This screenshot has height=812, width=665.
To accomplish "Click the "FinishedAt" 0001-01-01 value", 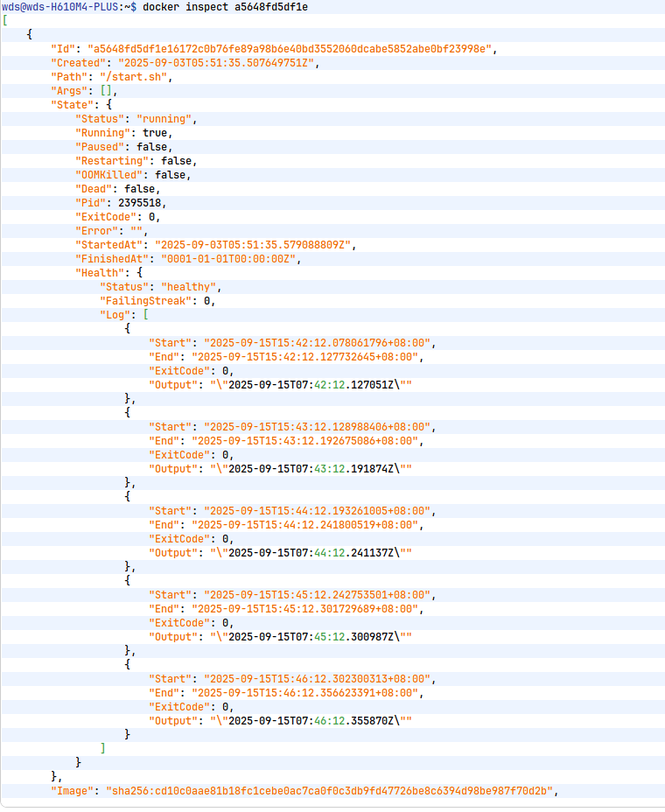I will [x=231, y=259].
